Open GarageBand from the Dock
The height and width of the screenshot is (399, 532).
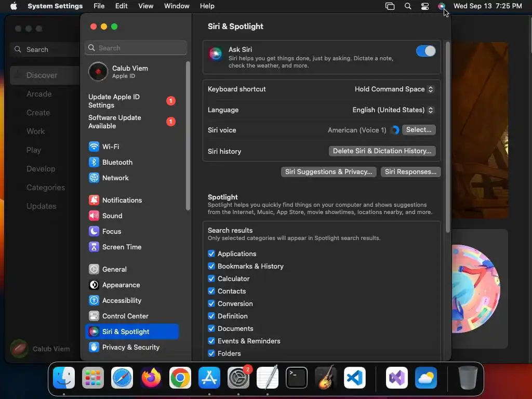coord(326,378)
